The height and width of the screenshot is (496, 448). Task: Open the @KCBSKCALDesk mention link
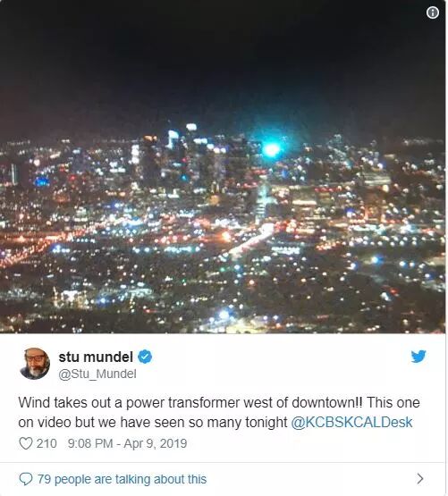[x=351, y=423]
